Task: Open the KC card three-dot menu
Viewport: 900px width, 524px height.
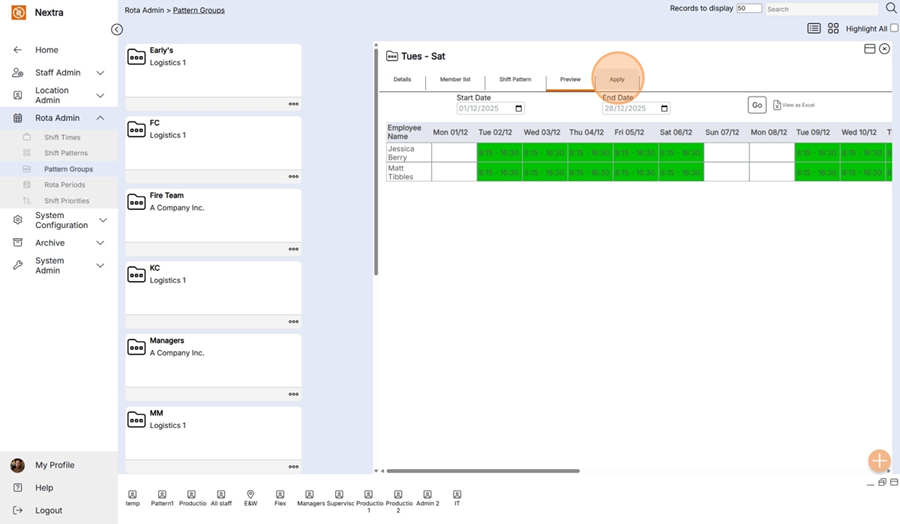Action: (x=293, y=322)
